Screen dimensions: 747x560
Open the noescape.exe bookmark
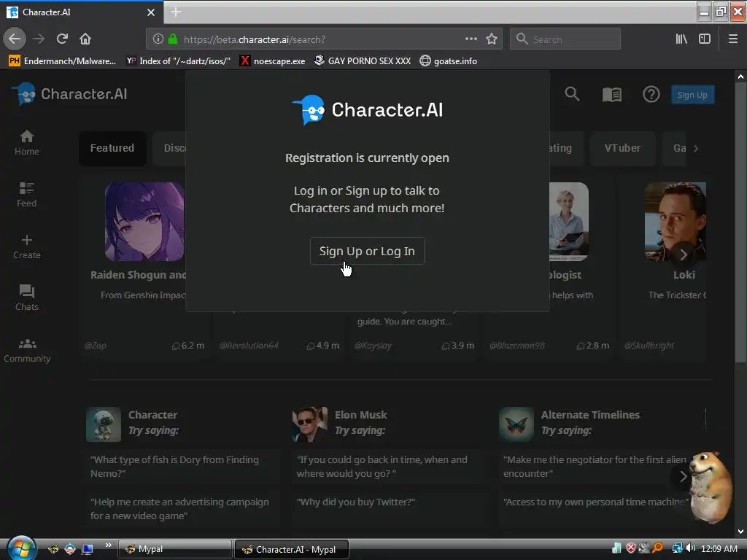click(273, 61)
